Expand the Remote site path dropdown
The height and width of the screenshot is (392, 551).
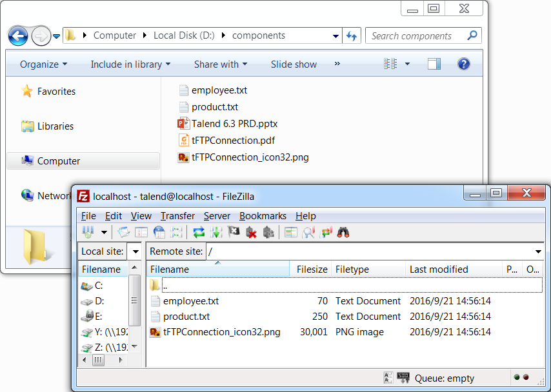click(x=538, y=251)
